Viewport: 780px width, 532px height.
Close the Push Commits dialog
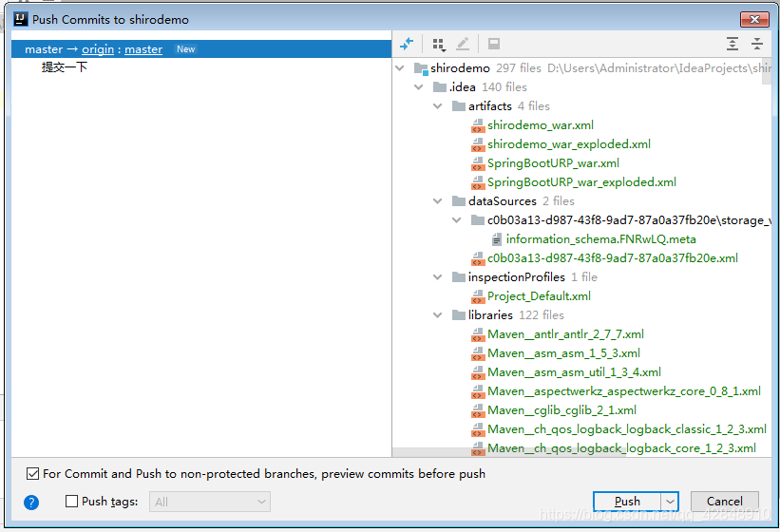pyautogui.click(x=754, y=19)
